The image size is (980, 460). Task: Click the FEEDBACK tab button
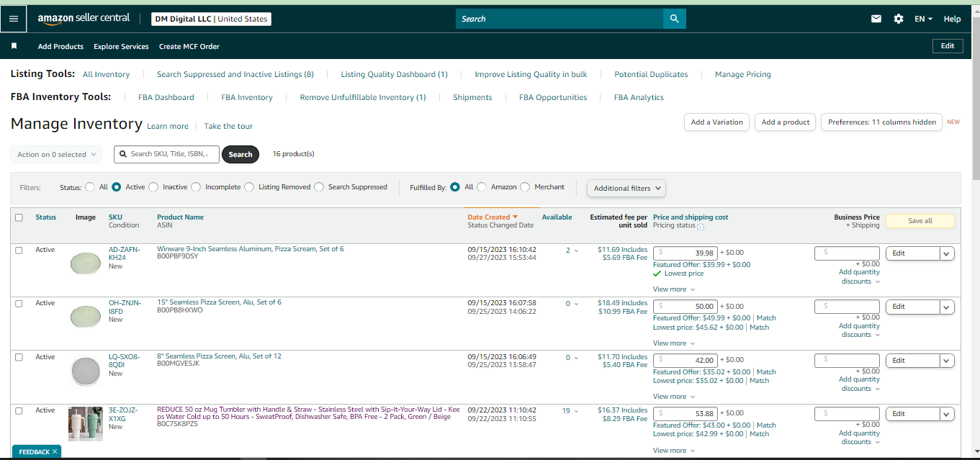tap(36, 452)
